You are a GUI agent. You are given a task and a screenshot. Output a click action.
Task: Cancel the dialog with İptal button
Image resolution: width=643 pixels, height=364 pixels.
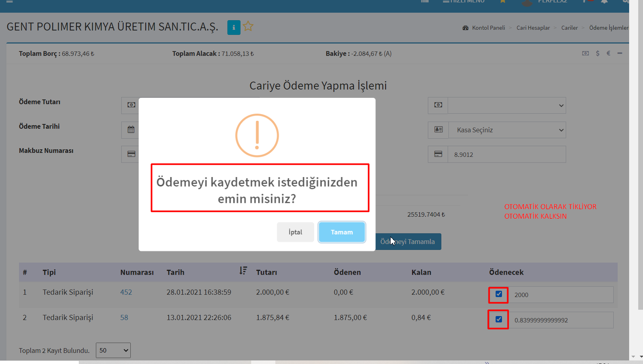click(x=295, y=232)
